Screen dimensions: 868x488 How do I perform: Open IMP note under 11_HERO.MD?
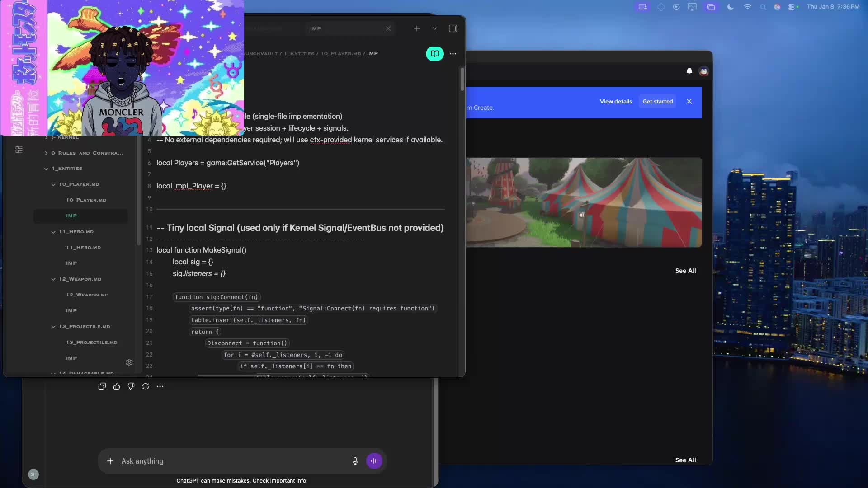(x=71, y=263)
